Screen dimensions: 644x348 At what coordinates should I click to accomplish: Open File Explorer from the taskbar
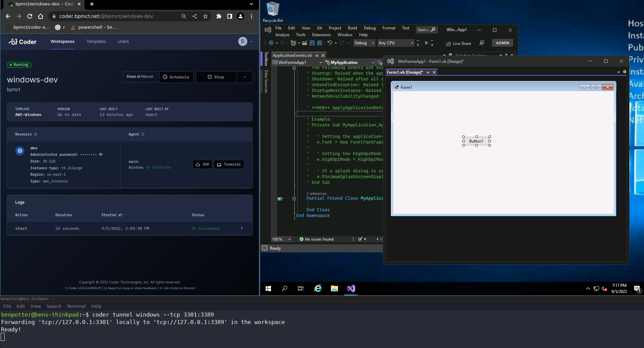click(335, 289)
